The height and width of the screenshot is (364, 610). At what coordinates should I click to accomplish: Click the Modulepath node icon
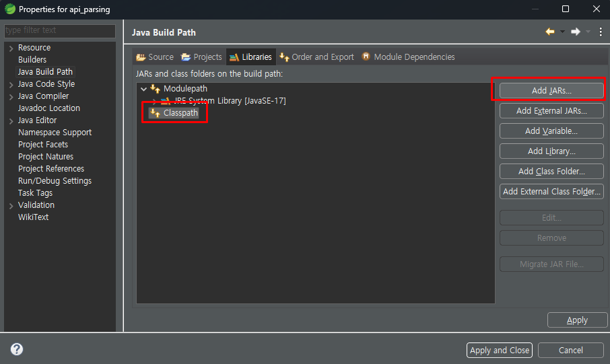156,89
